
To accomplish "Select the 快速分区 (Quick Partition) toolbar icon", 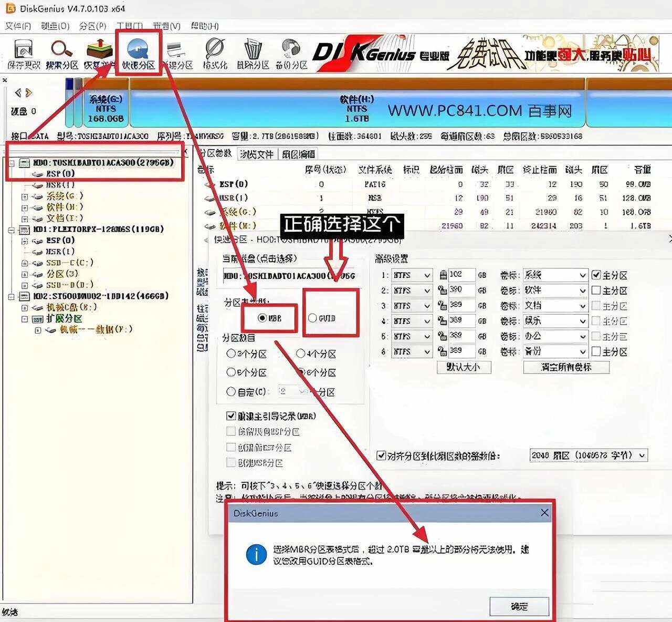I will click(138, 51).
